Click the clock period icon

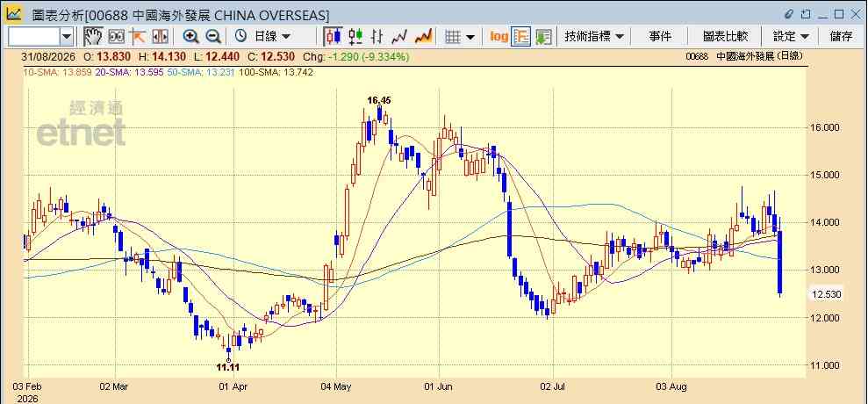pyautogui.click(x=240, y=37)
